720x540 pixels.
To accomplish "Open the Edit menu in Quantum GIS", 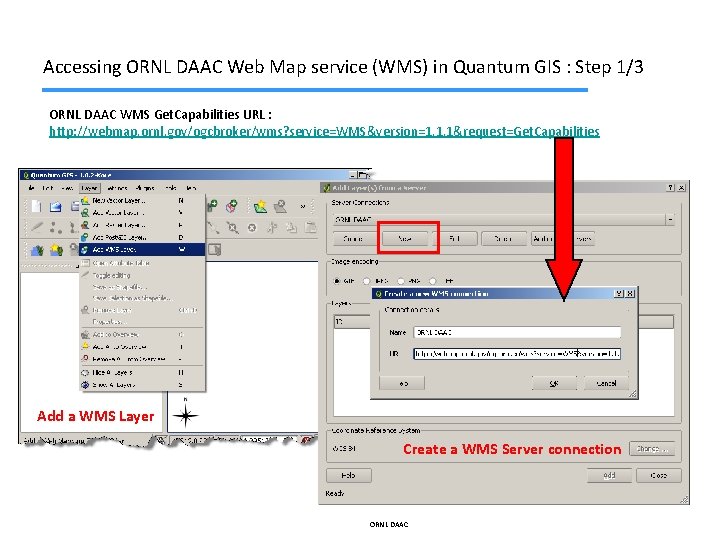I will click(x=48, y=188).
